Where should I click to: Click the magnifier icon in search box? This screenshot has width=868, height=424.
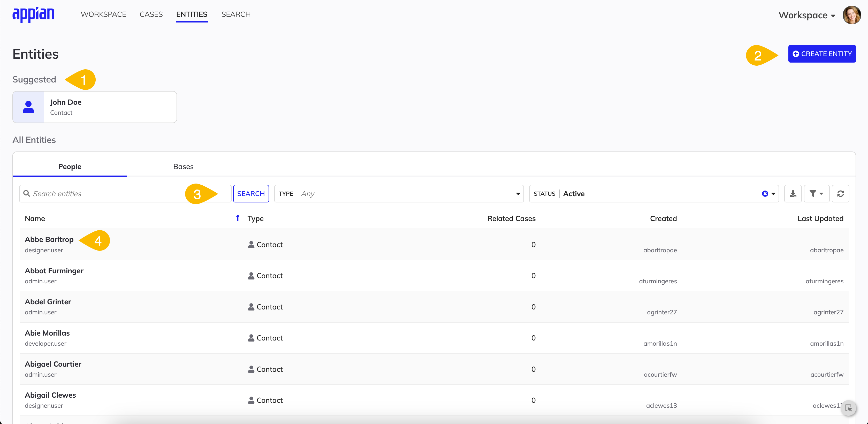pos(26,193)
